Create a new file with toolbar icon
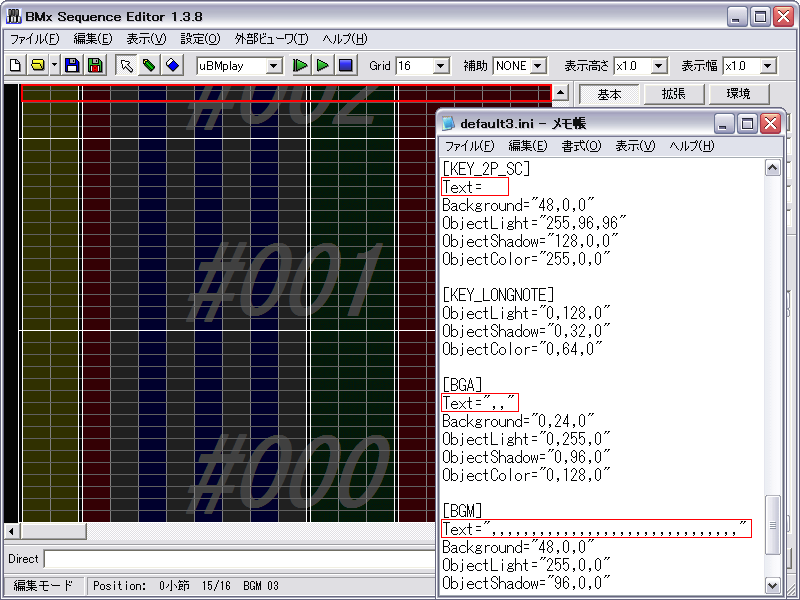Viewport: 800px width, 600px height. (16, 66)
